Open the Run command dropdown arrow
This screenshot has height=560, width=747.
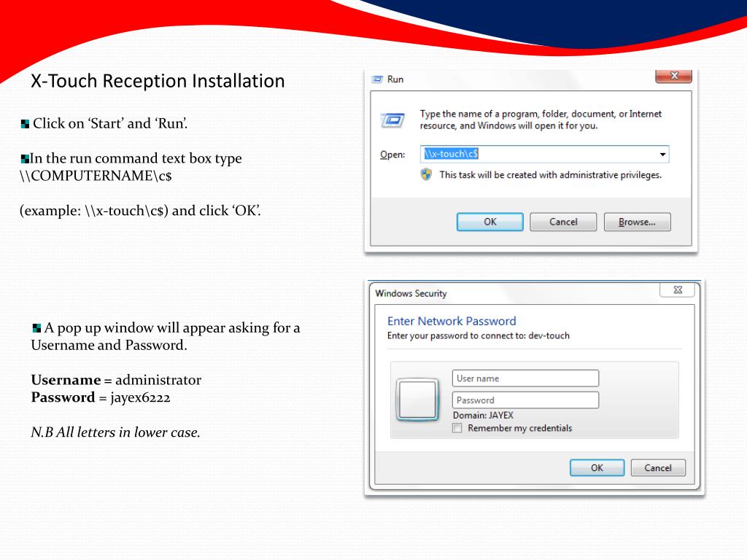coord(662,155)
